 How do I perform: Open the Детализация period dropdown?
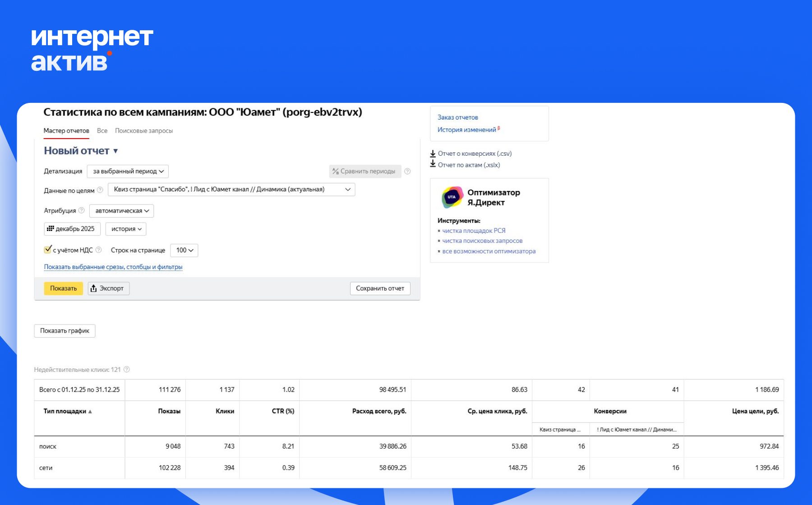coord(128,171)
